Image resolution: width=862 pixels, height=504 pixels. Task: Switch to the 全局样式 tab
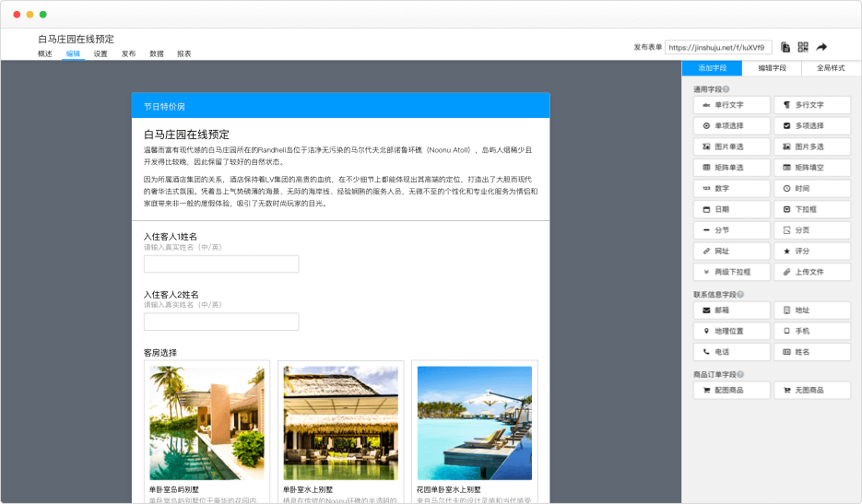pos(832,68)
